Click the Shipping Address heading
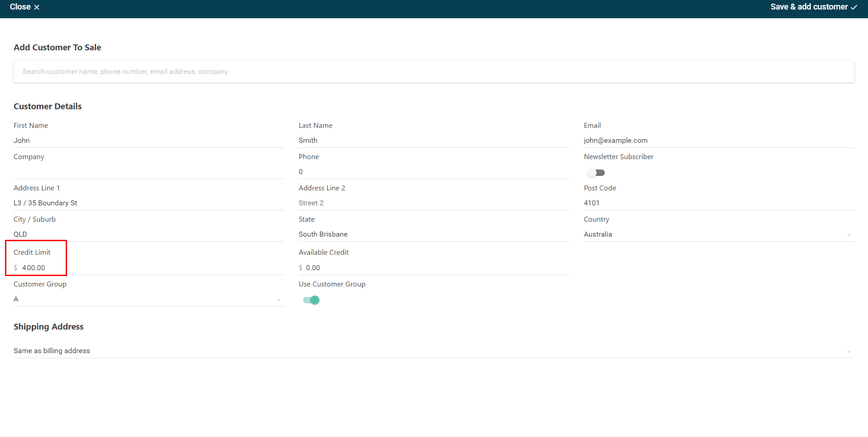The height and width of the screenshot is (437, 868). coord(48,327)
